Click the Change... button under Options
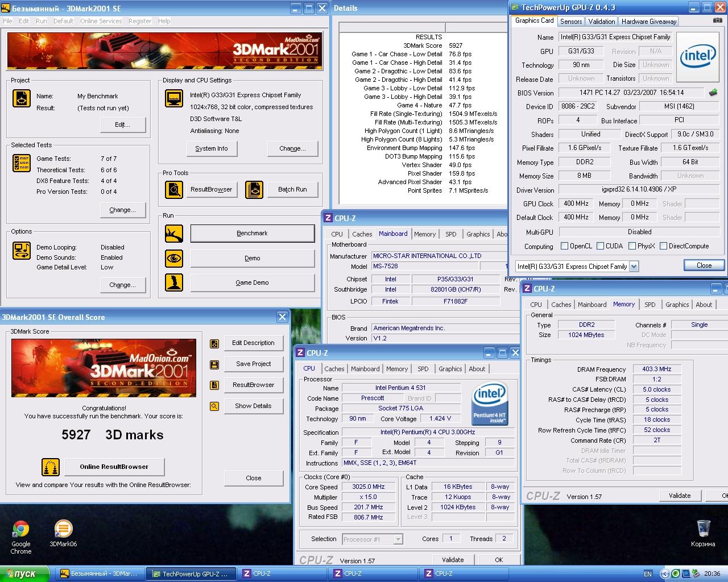The width and height of the screenshot is (728, 582). [x=123, y=285]
